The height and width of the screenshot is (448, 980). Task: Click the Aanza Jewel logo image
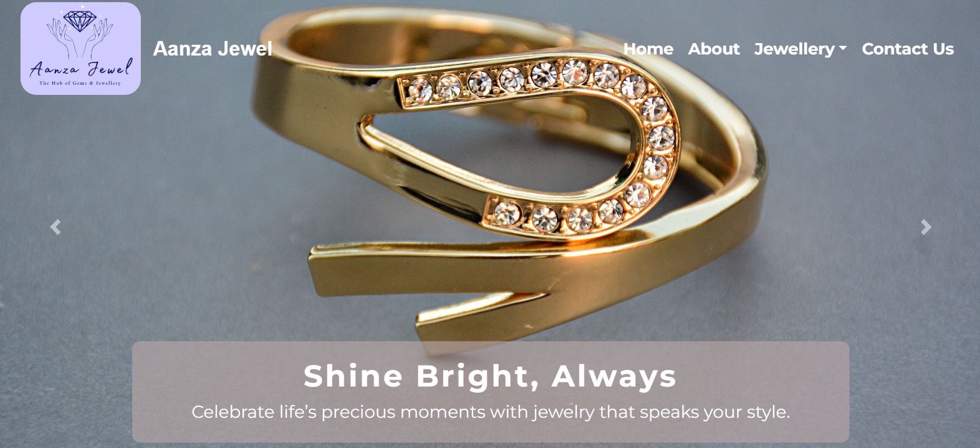tap(80, 49)
